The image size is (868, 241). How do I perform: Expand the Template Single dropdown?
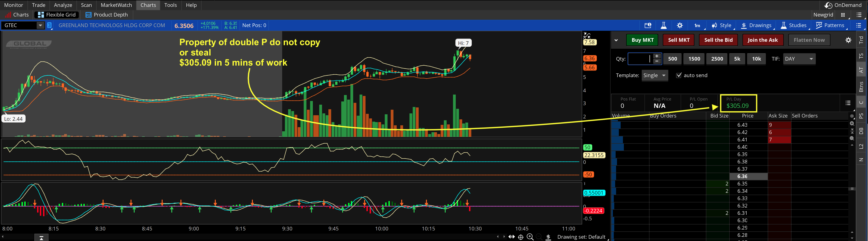654,75
